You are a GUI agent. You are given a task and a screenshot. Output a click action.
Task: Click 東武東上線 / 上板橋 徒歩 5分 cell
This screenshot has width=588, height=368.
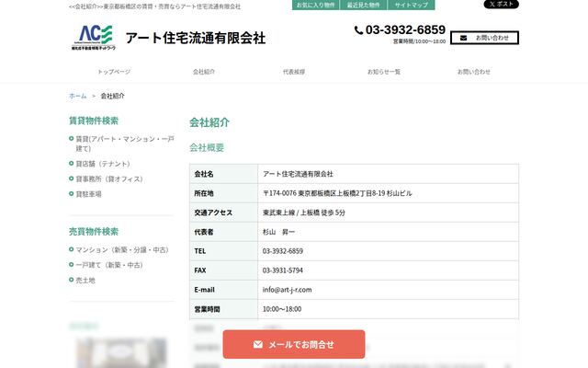point(388,213)
